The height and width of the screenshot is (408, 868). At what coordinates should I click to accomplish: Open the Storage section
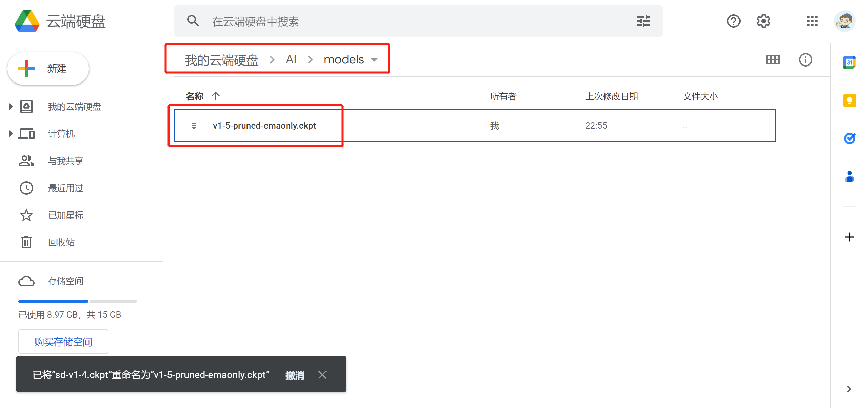[x=66, y=281]
